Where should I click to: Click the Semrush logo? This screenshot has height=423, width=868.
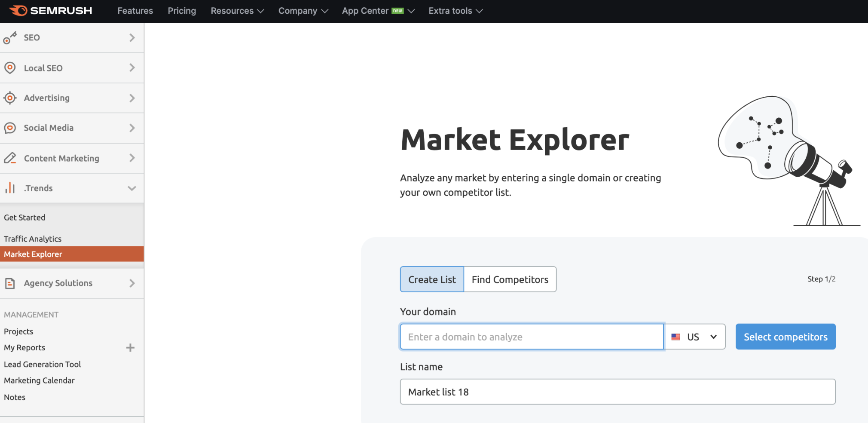[51, 11]
